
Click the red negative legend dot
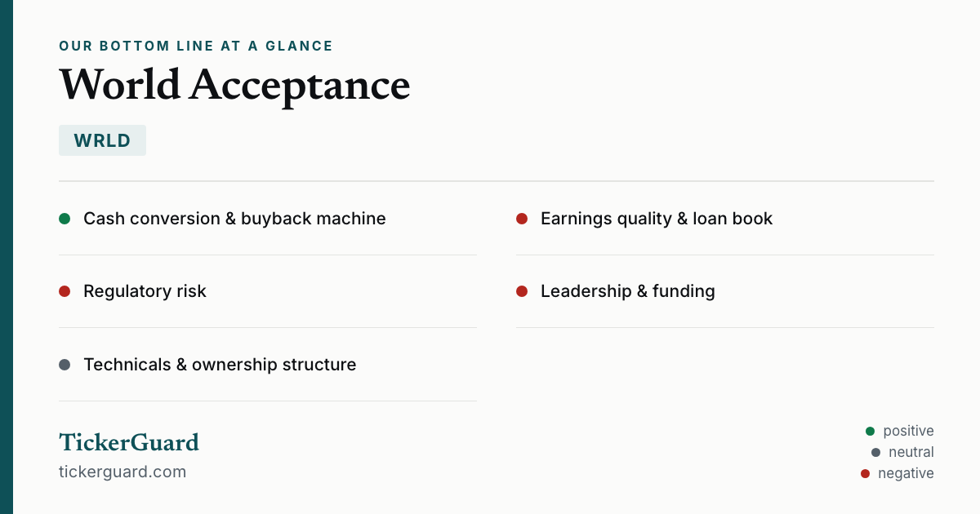click(x=865, y=473)
